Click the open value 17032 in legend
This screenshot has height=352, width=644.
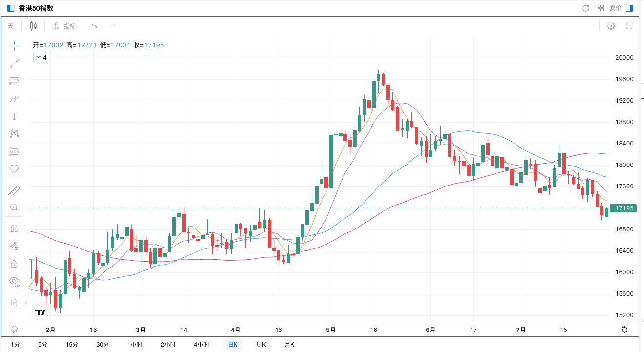[54, 45]
